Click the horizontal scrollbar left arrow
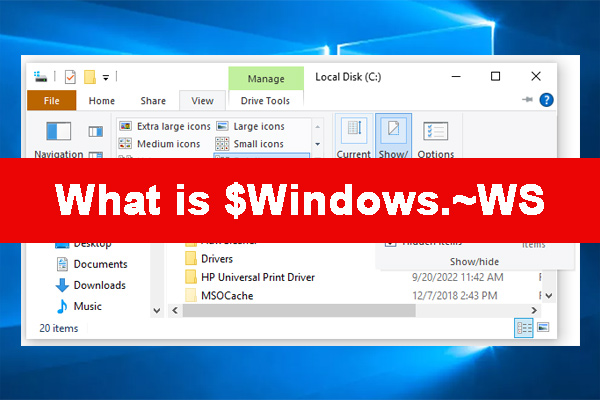This screenshot has width=600, height=400. (x=175, y=310)
